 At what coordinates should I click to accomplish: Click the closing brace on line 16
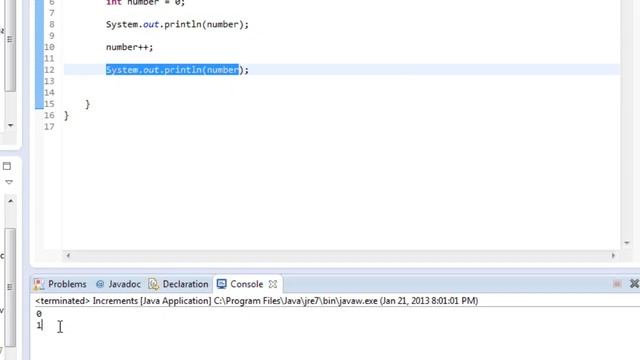(67, 116)
